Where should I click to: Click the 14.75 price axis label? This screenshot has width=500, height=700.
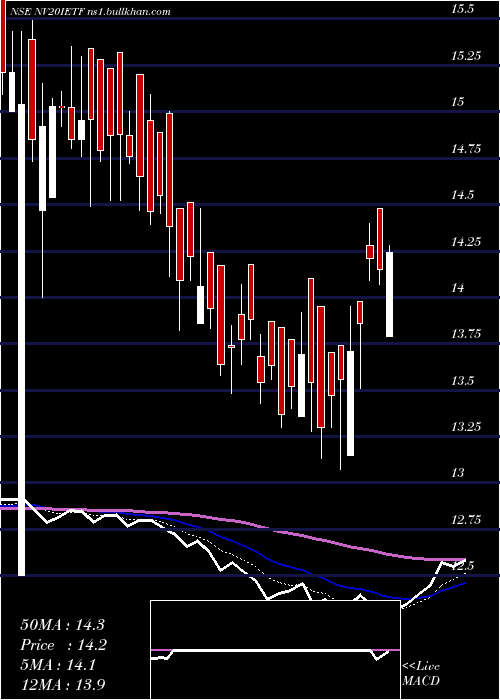466,149
